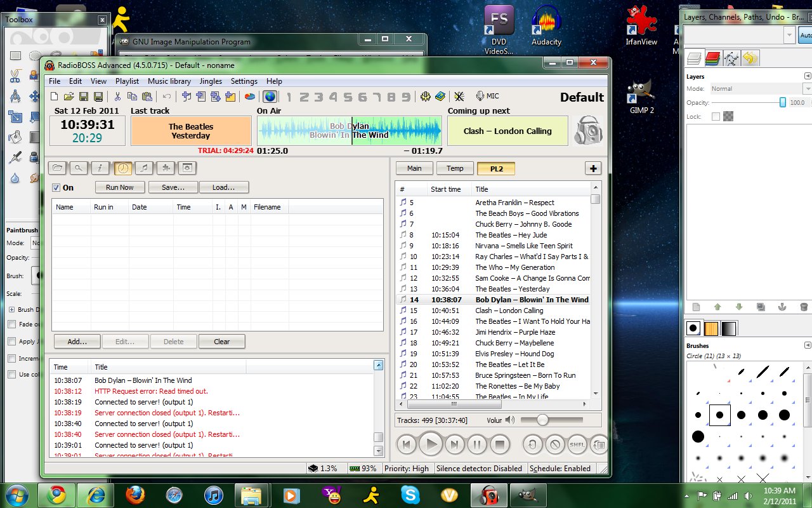The width and height of the screenshot is (812, 508).
Task: Click jingle number 5 button
Action: pyautogui.click(x=348, y=97)
